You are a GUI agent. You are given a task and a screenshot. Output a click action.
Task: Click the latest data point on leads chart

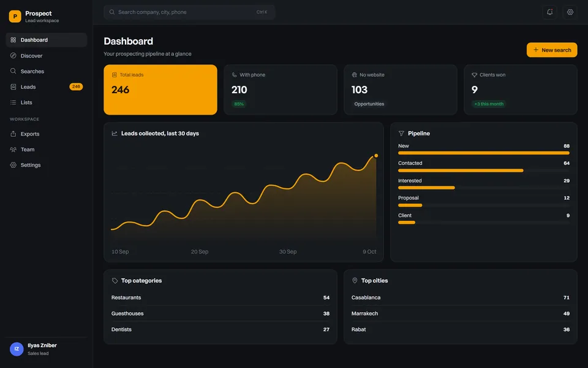pos(376,155)
